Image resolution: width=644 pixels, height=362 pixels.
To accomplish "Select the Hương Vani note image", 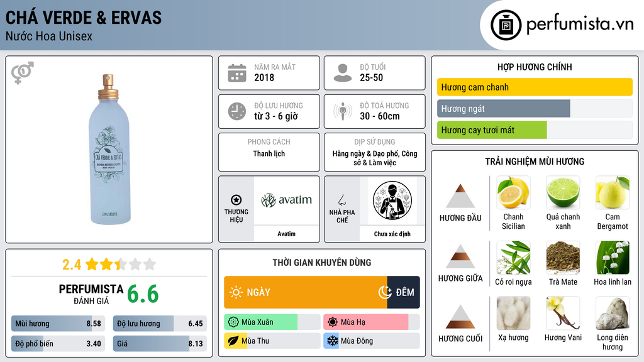I will tap(563, 313).
